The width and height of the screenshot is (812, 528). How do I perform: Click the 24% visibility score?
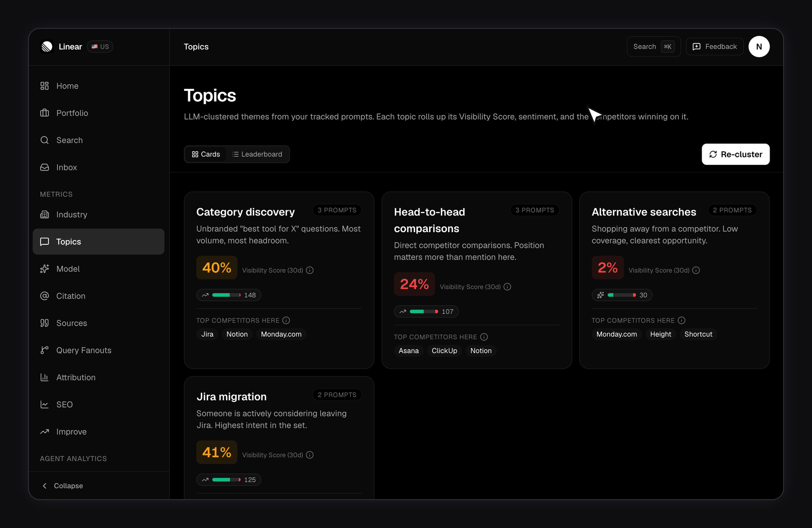point(414,284)
